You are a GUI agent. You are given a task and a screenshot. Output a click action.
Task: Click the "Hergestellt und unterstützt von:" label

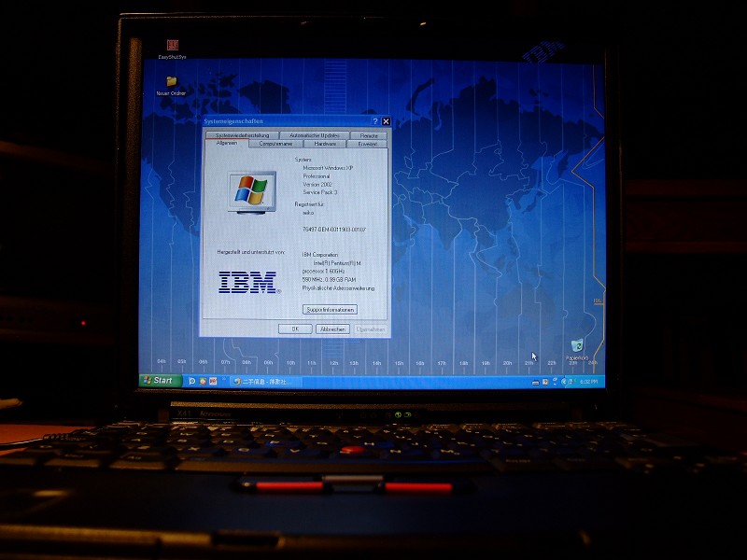250,252
